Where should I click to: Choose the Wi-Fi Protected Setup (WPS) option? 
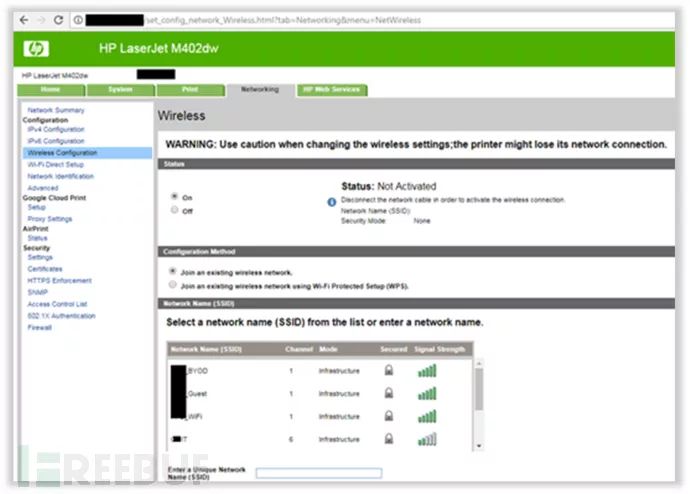click(x=172, y=285)
